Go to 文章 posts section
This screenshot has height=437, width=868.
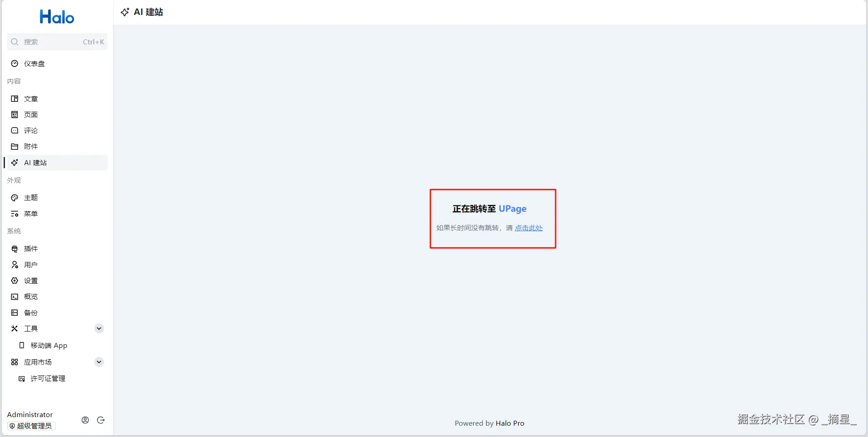coord(57,99)
